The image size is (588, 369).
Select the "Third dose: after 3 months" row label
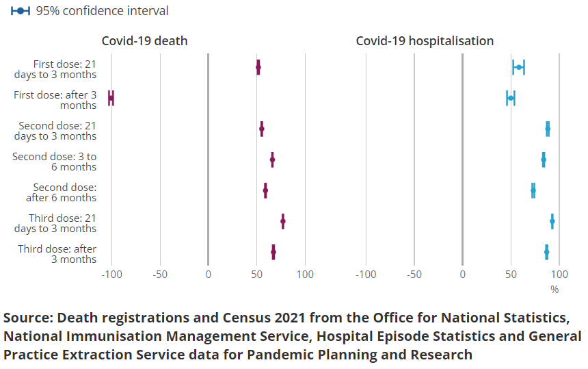click(x=57, y=254)
